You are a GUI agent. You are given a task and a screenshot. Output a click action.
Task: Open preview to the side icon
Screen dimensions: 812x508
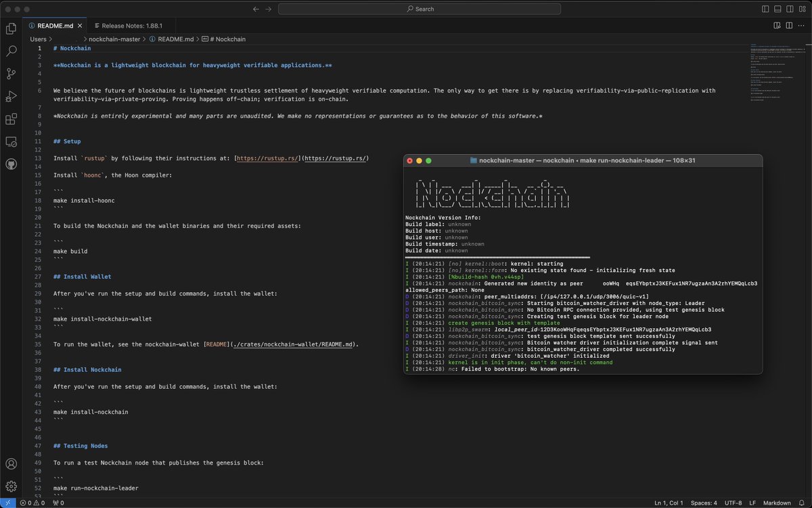pos(776,26)
